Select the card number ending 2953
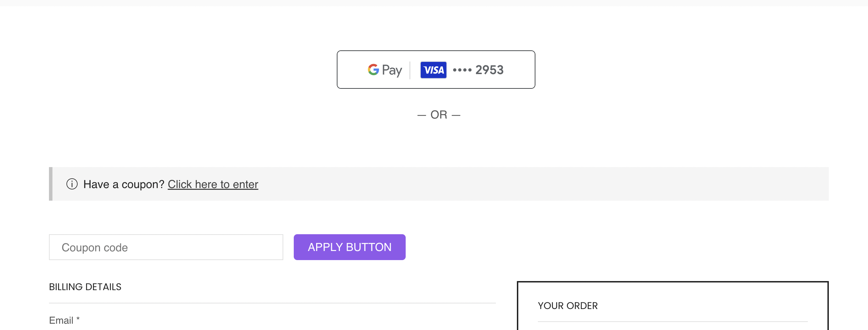The image size is (868, 330). coord(489,70)
